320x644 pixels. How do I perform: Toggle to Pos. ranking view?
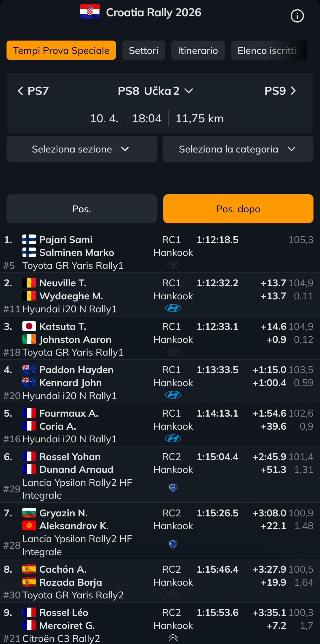click(x=81, y=209)
